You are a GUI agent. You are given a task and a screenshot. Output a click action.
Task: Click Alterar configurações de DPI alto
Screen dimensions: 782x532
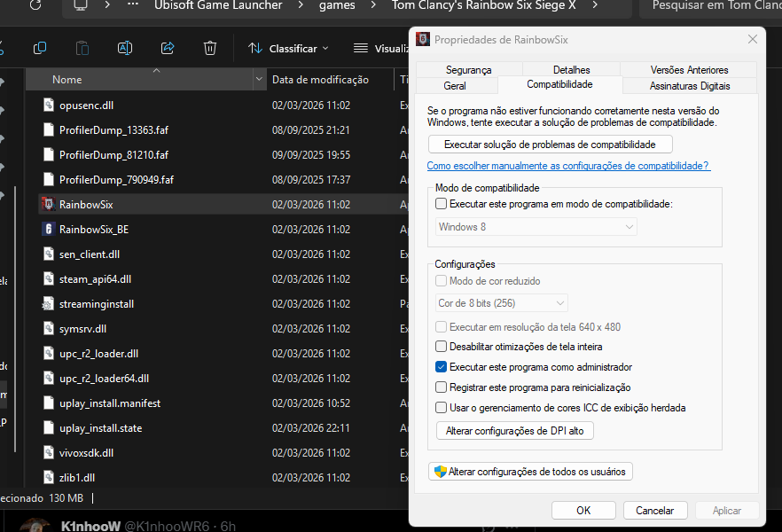(x=514, y=431)
